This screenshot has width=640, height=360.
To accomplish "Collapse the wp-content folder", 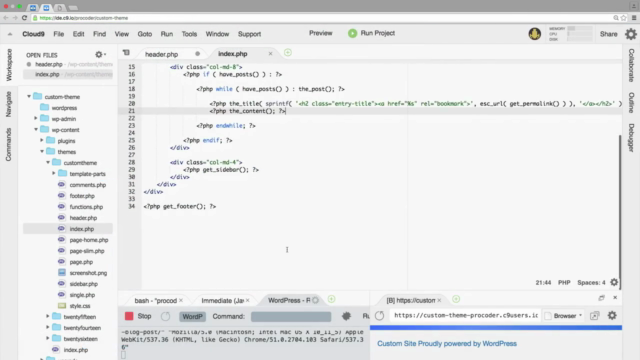I will click(x=36, y=129).
